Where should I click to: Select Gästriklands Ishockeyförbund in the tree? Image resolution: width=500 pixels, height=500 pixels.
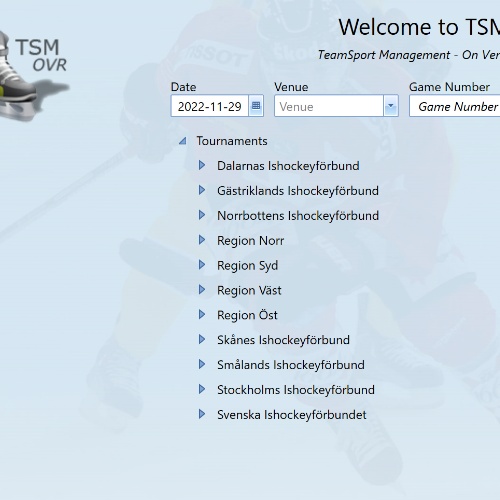(298, 191)
